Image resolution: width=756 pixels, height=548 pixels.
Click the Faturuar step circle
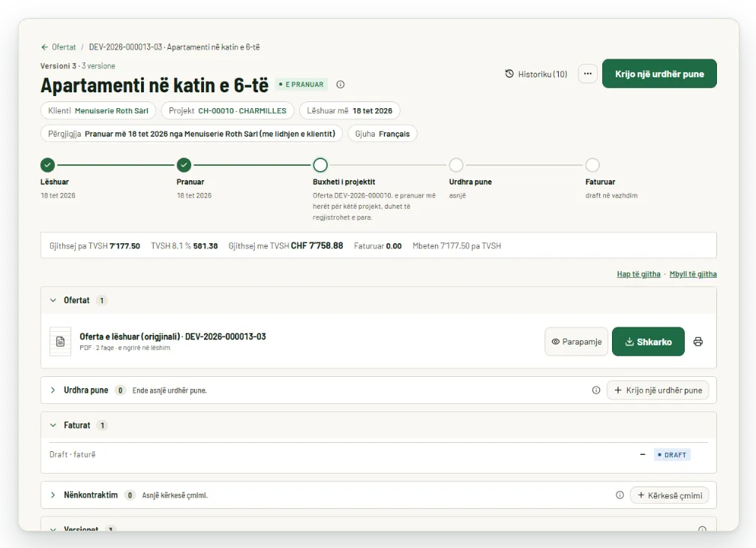592,165
